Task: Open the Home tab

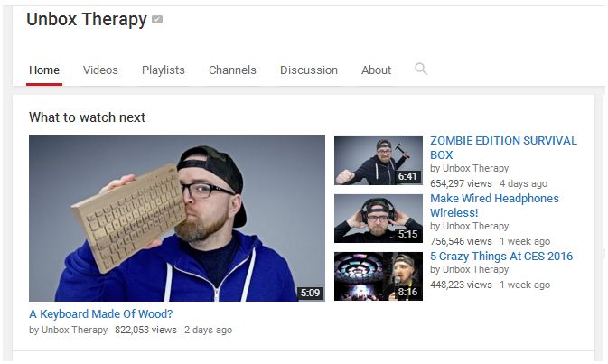Action: pyautogui.click(x=44, y=70)
